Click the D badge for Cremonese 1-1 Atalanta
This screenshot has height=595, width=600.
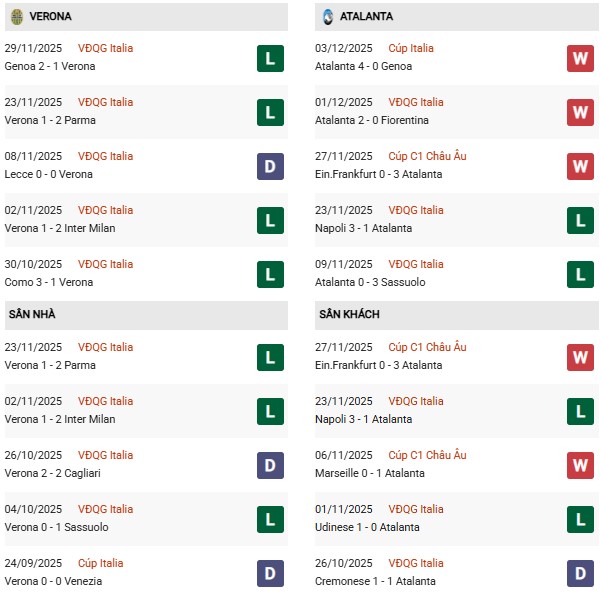[x=580, y=574]
